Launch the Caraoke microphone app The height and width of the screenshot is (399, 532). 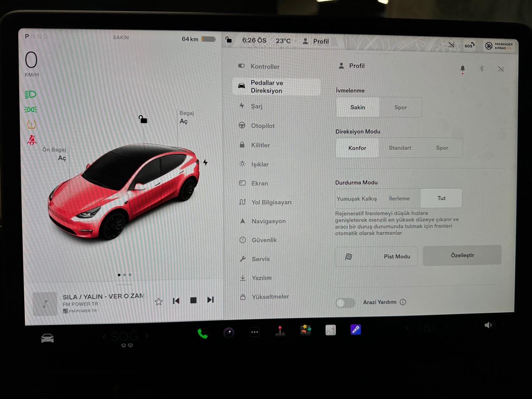click(355, 329)
